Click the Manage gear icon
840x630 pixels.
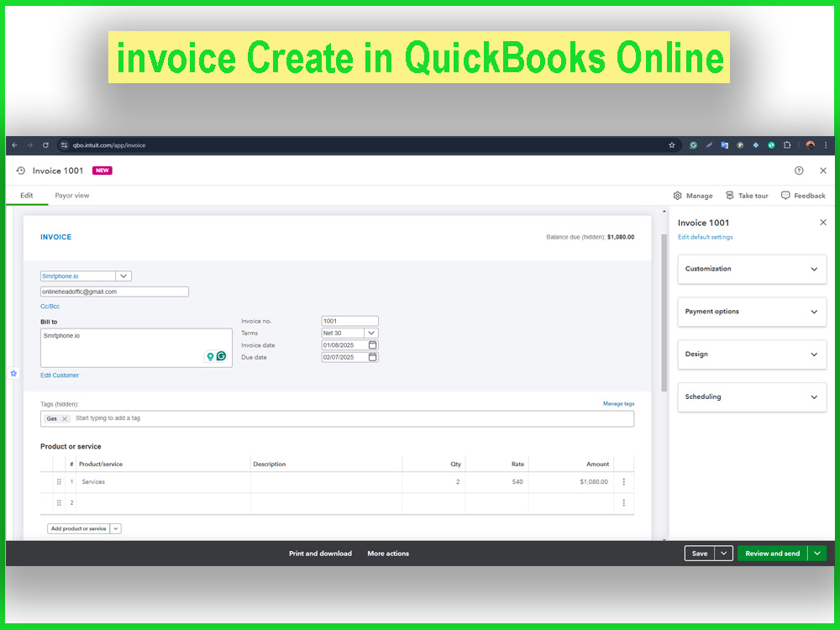pyautogui.click(x=677, y=196)
